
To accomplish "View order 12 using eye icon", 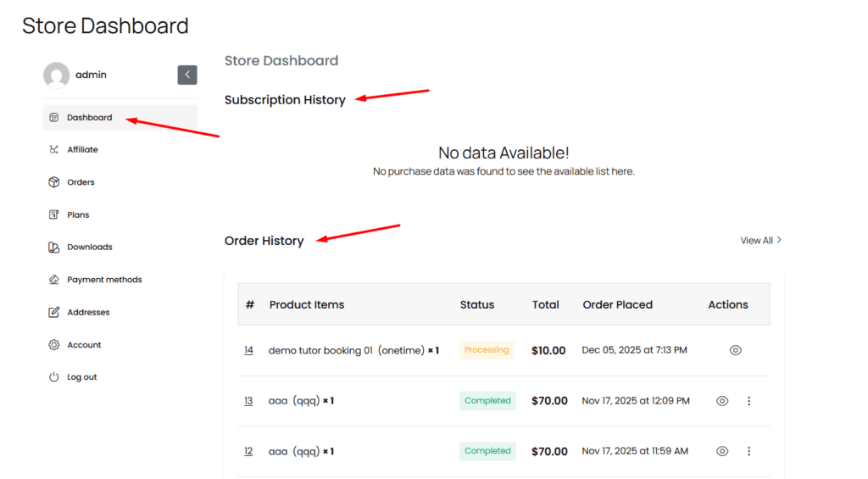I will click(x=722, y=452).
